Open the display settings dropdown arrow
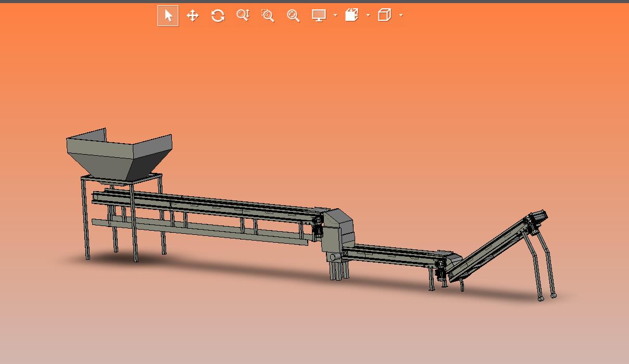Viewport: 629px width, 364px height. (x=335, y=16)
